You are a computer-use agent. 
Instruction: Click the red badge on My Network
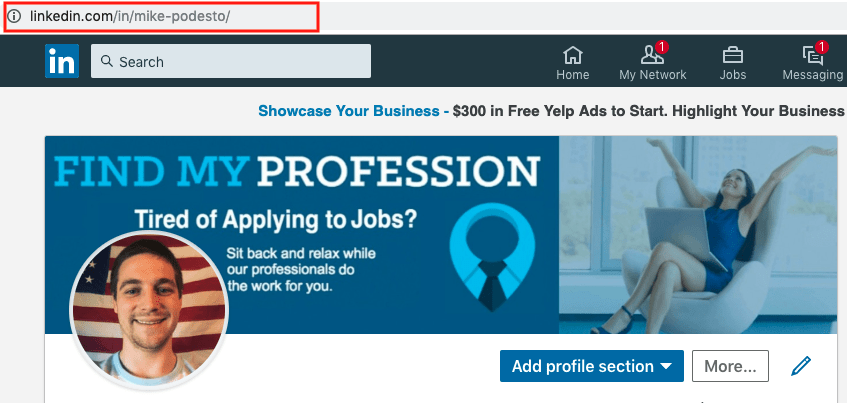[x=662, y=47]
